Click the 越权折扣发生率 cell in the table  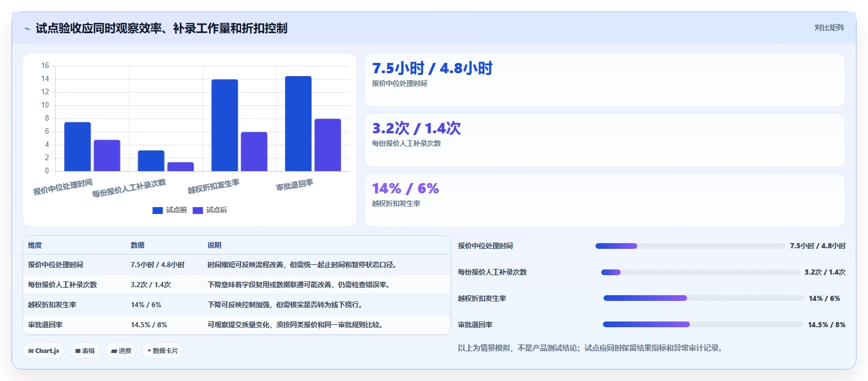(x=52, y=305)
